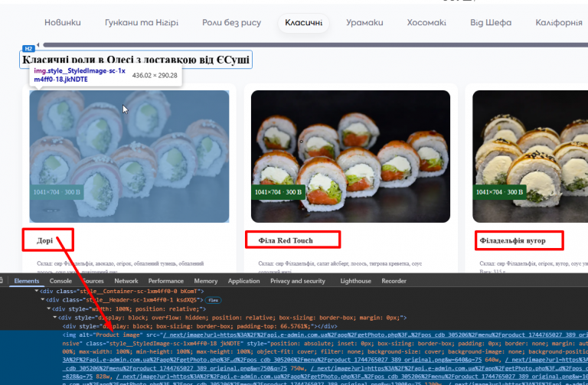Collapse the style__Container div node
Screen dimensions: 588x385
tap(37, 291)
